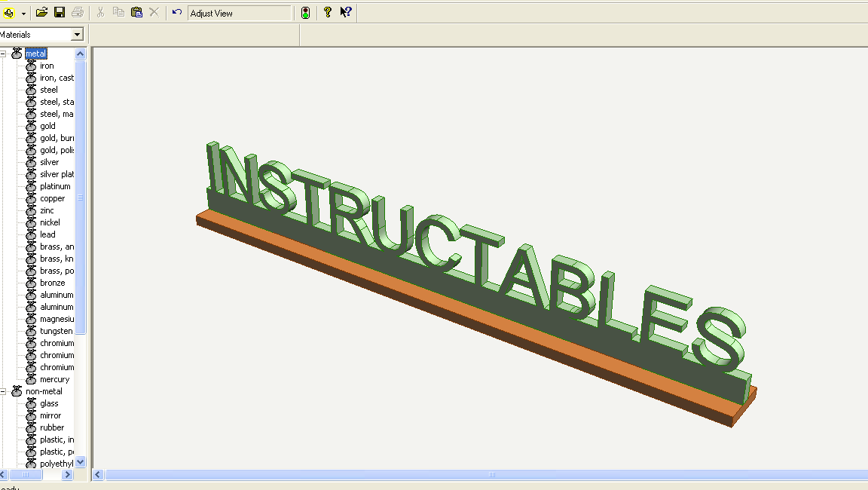The height and width of the screenshot is (490, 868).
Task: Select the iron material
Action: [x=47, y=66]
